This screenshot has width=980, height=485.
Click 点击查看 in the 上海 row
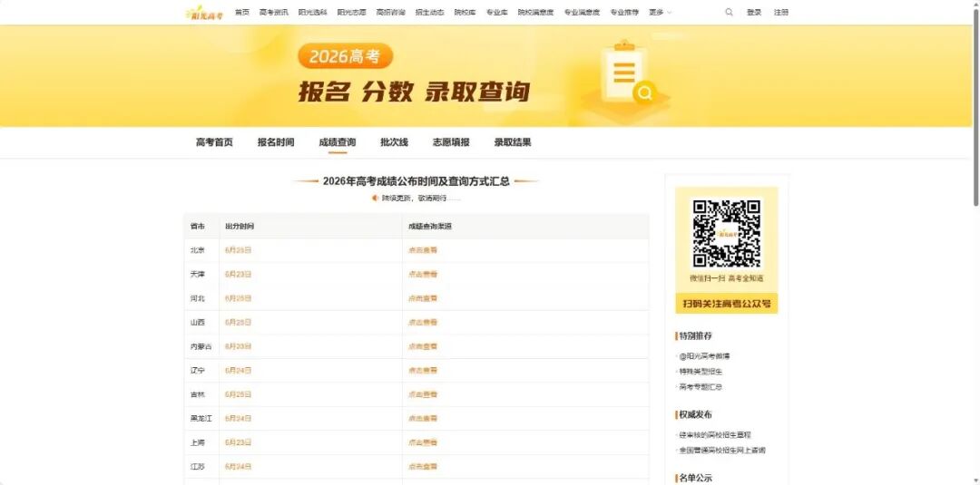pos(423,442)
